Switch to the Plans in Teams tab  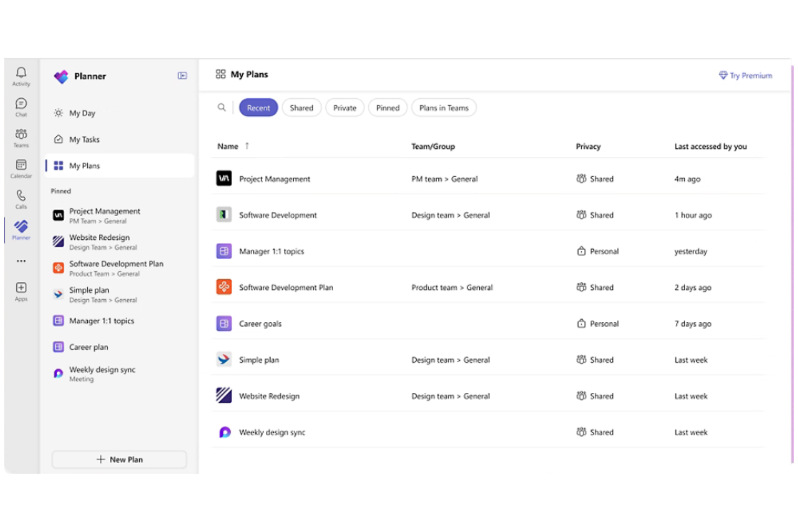tap(443, 107)
